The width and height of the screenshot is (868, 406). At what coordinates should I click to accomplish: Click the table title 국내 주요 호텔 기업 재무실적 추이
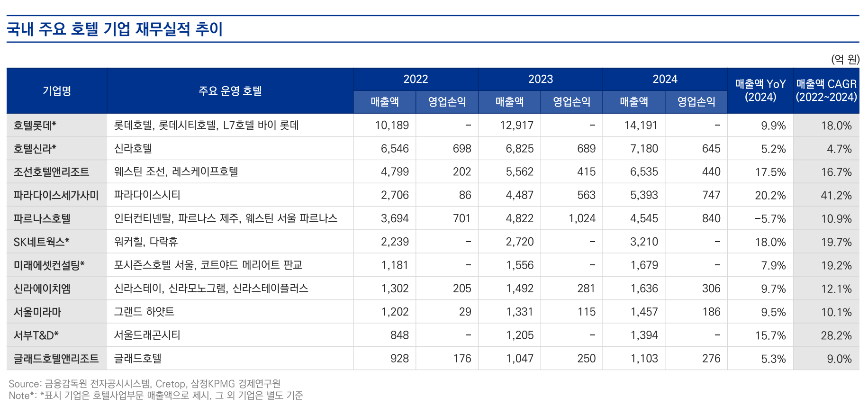115,29
